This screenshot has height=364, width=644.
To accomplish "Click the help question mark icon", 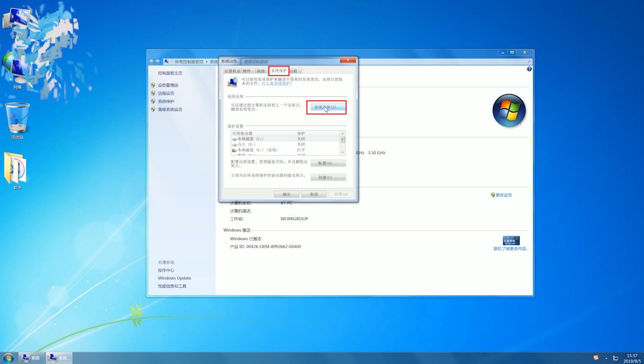I will tap(529, 69).
